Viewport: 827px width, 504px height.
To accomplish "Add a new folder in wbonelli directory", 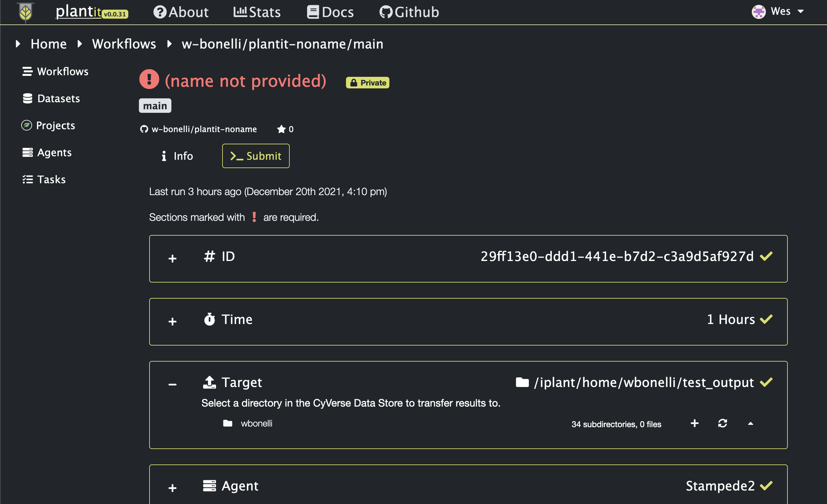I will coord(694,423).
